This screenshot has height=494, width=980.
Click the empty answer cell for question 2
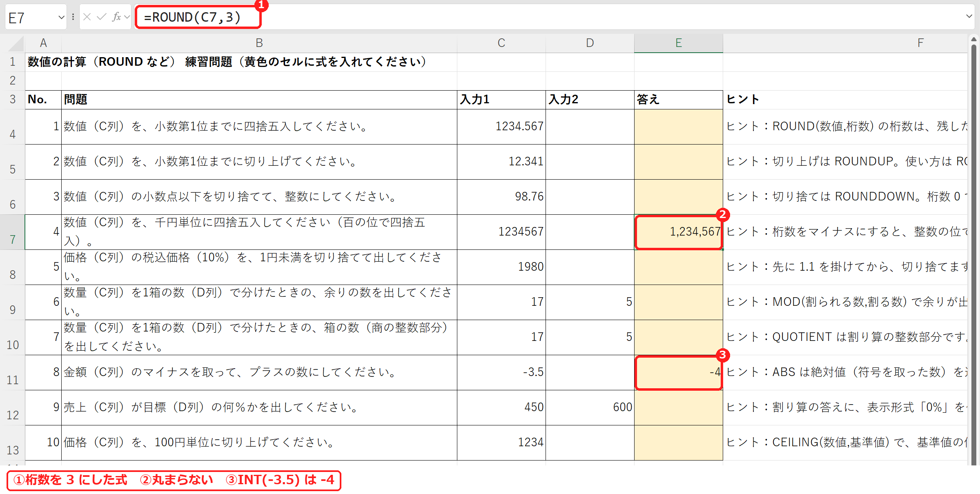(679, 162)
